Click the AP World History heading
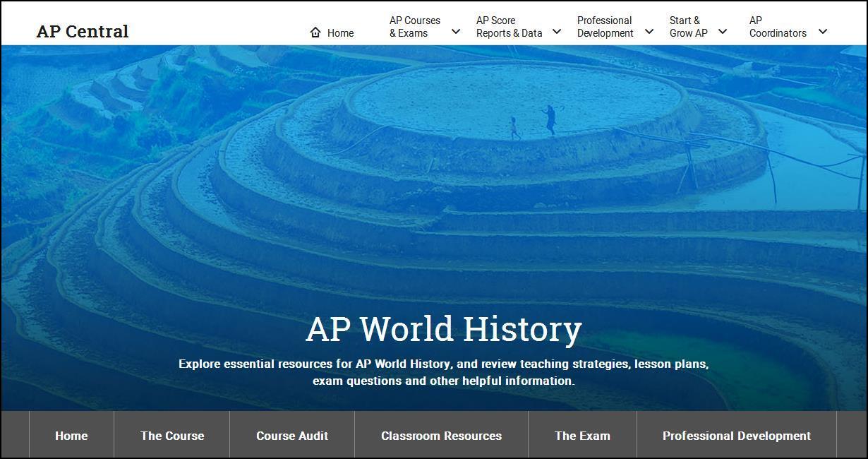This screenshot has width=868, height=459. pyautogui.click(x=444, y=329)
